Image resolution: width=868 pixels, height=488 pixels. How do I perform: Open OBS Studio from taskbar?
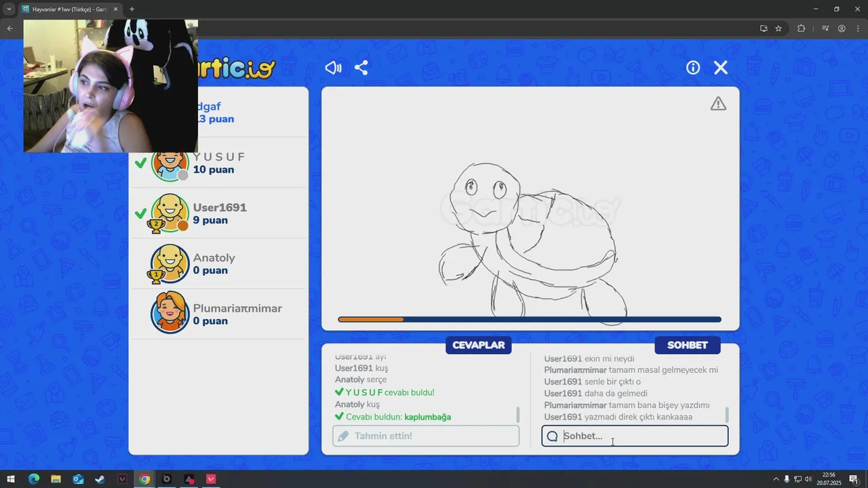167,479
